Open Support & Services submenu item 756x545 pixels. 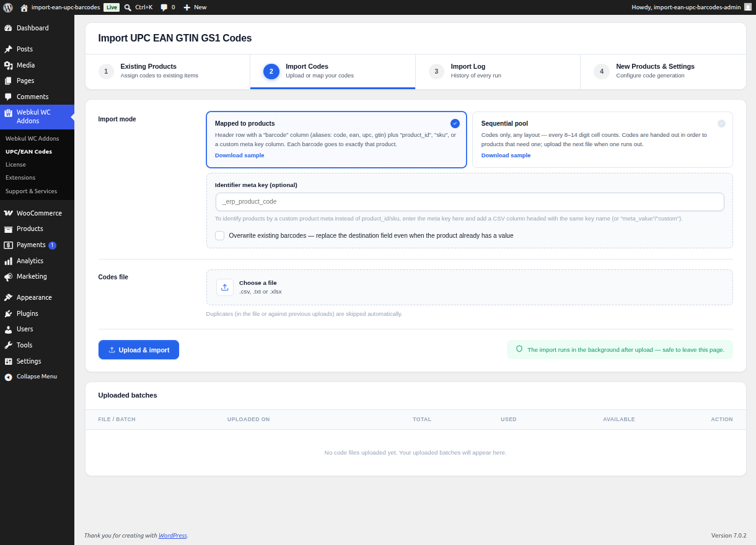31,191
